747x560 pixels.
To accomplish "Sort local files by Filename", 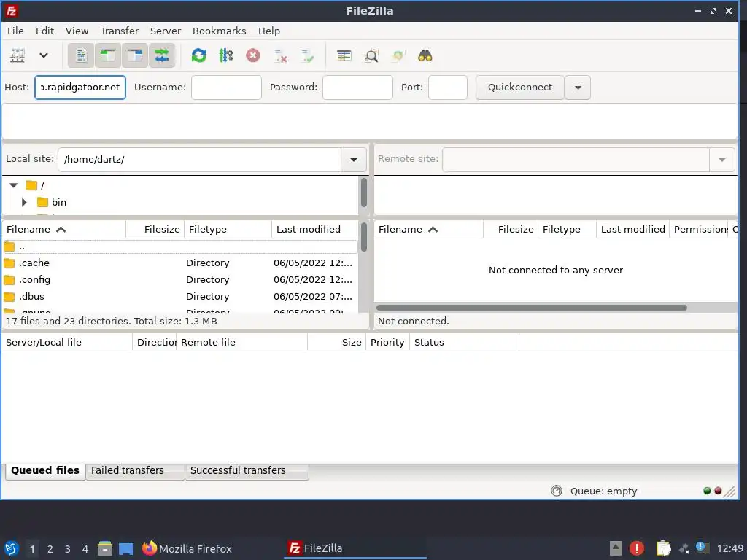I will [x=64, y=229].
